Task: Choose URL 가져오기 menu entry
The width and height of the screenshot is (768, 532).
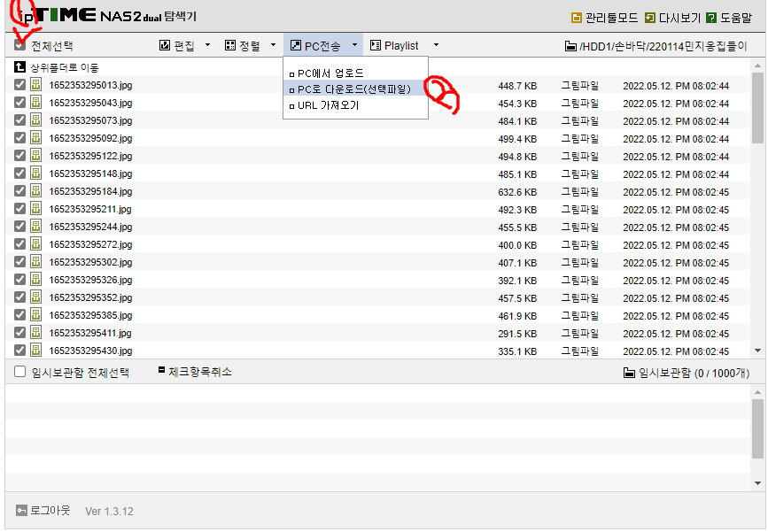Action: (328, 105)
